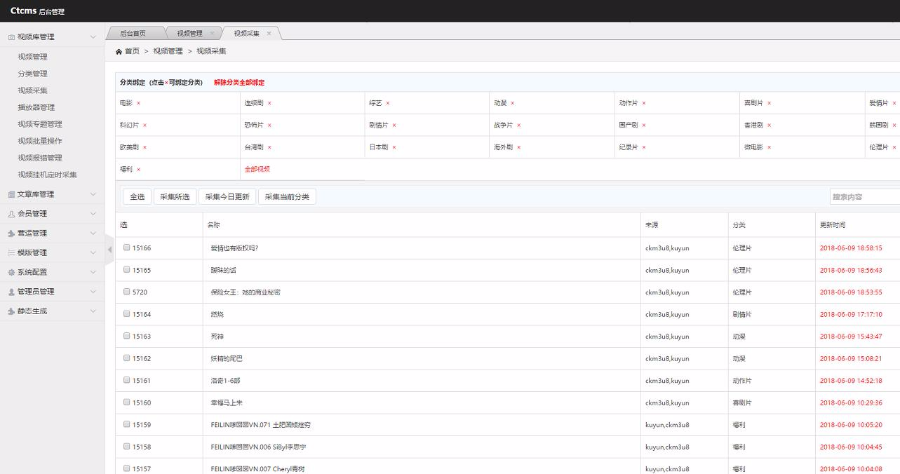Click the 全选 button
Screen dimensions: 900x474
click(137, 197)
